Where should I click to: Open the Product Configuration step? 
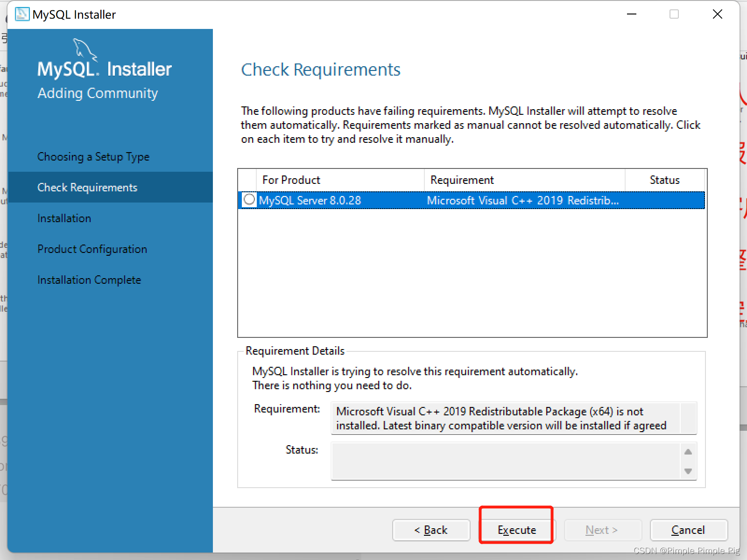[x=92, y=249]
